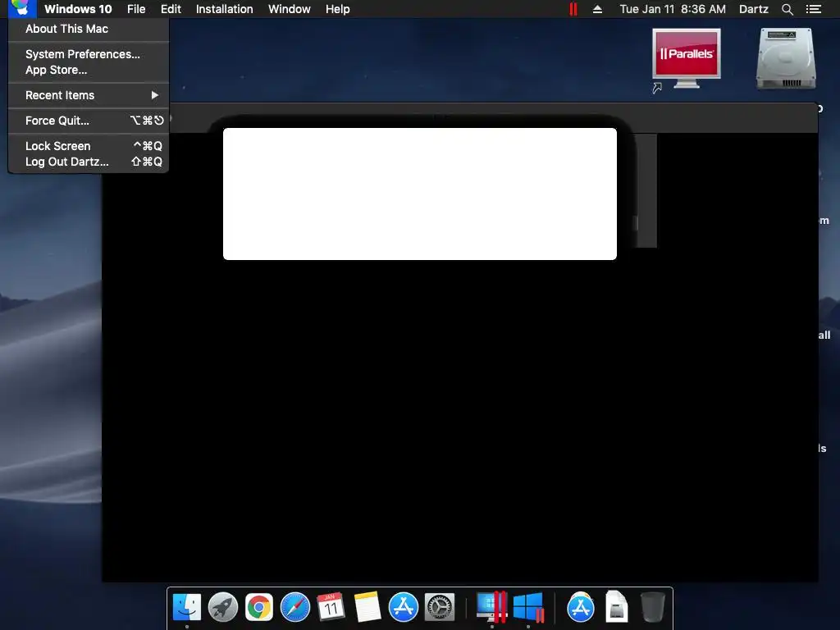Open the Installation menu

[225, 9]
